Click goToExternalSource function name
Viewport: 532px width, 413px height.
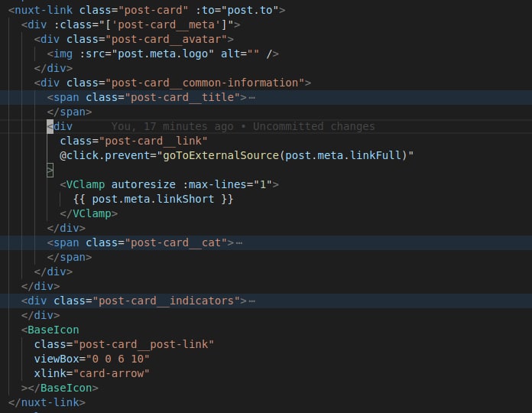click(221, 155)
